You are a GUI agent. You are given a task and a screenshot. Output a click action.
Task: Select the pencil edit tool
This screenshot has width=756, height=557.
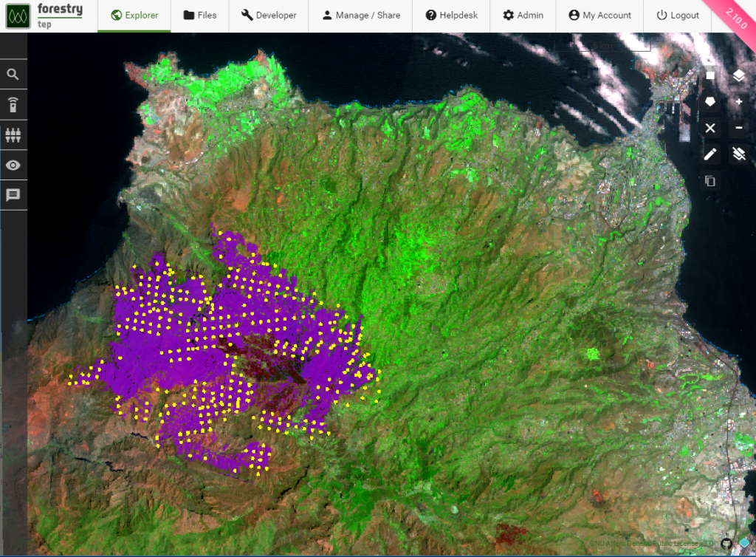click(709, 154)
